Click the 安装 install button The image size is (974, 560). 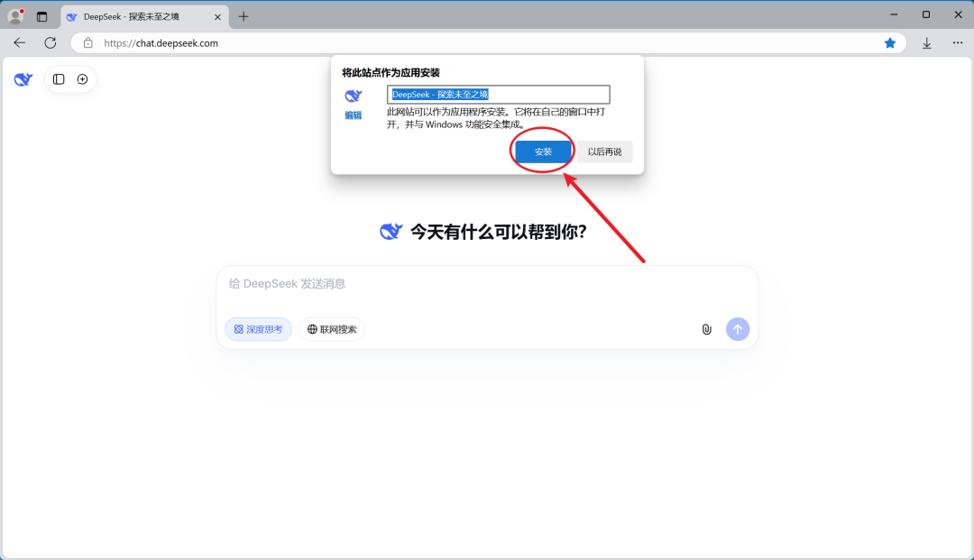542,151
